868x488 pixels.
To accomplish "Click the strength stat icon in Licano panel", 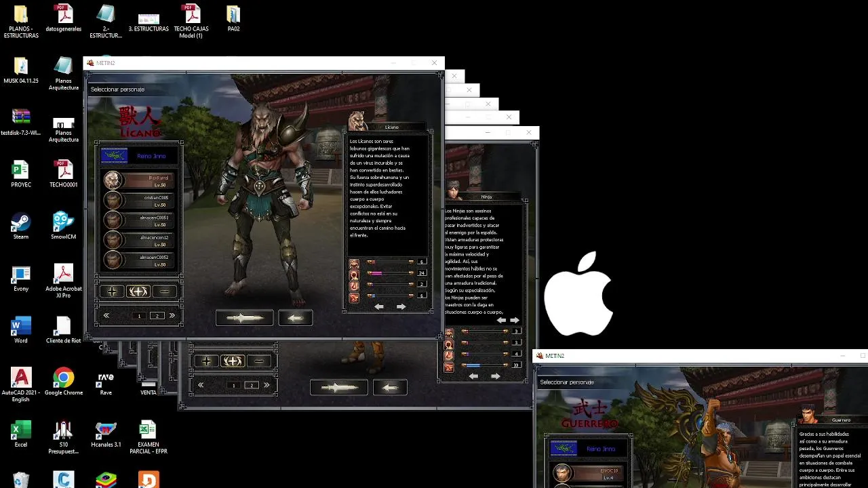I will (354, 286).
